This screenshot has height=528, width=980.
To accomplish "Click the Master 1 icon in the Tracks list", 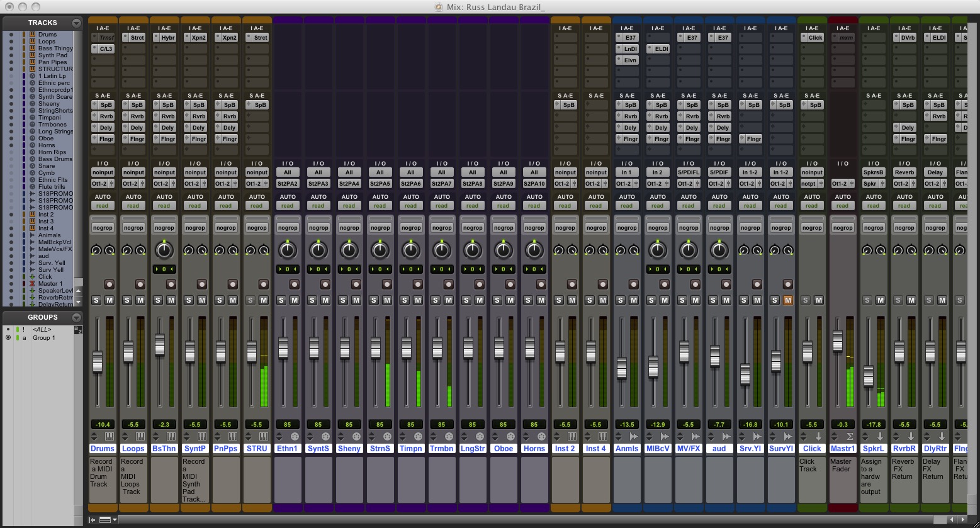I will (33, 284).
